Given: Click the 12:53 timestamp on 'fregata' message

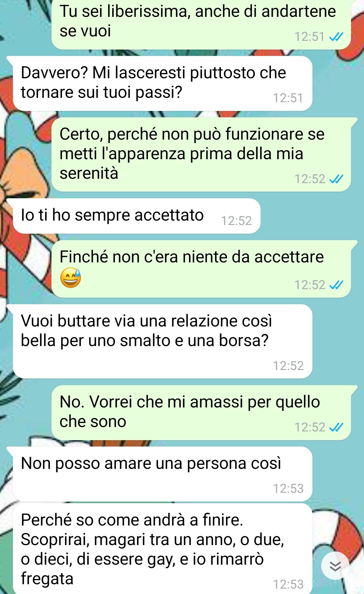Looking at the screenshot, I should tap(288, 584).
